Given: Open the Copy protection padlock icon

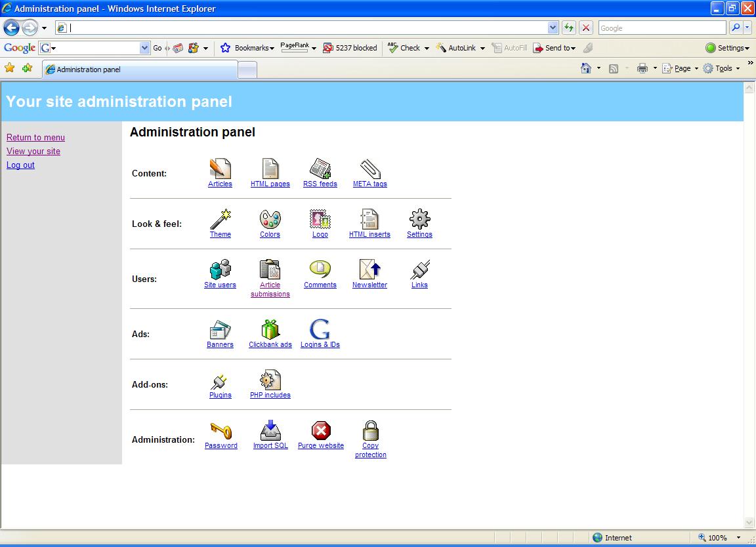Looking at the screenshot, I should coord(370,430).
